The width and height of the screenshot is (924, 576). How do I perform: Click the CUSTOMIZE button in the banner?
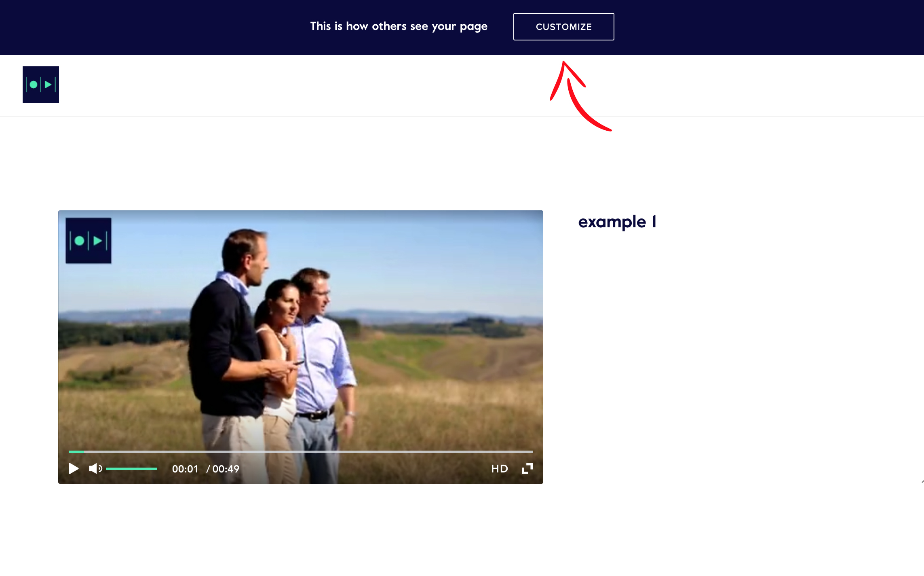(563, 27)
